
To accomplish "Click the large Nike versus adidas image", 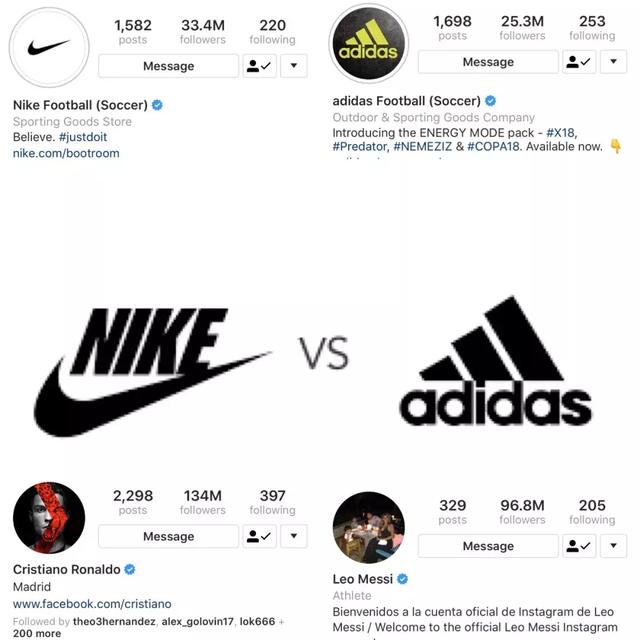I will (314, 365).
